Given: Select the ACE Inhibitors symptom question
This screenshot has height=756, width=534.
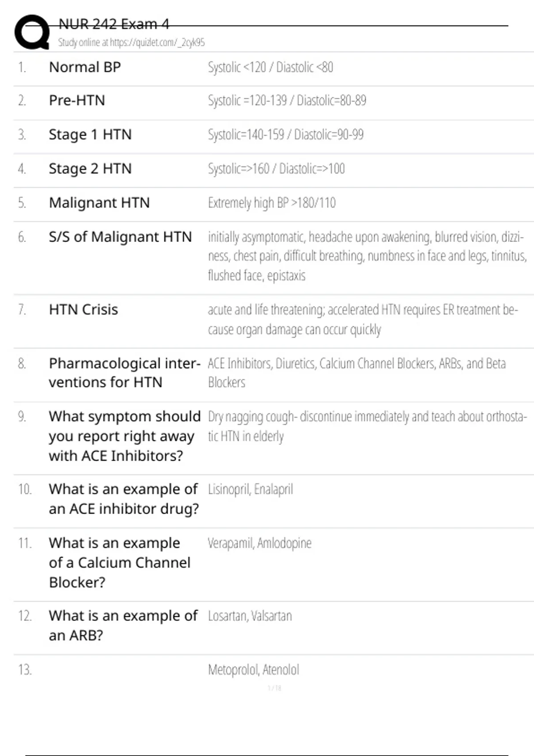Looking at the screenshot, I should coord(125,436).
